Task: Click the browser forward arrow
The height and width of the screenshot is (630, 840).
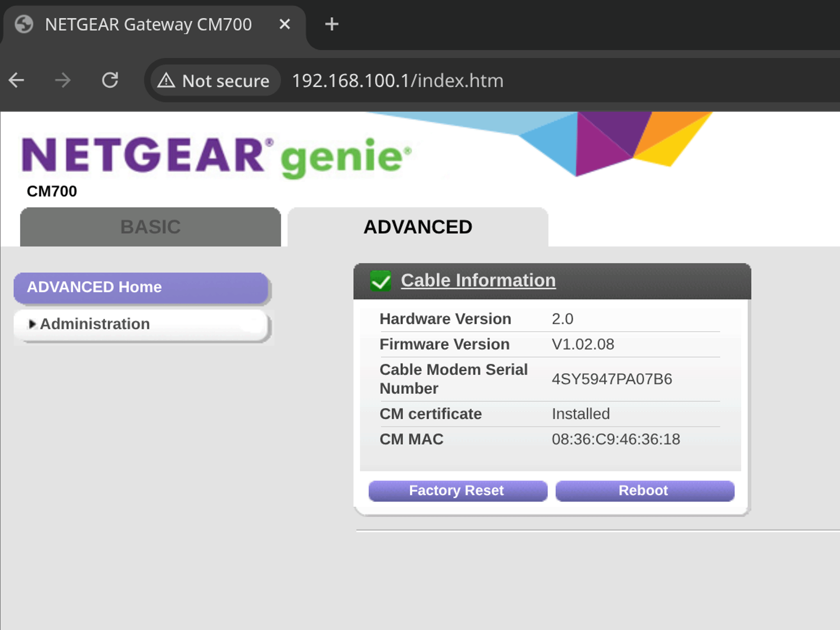Action: [x=63, y=80]
